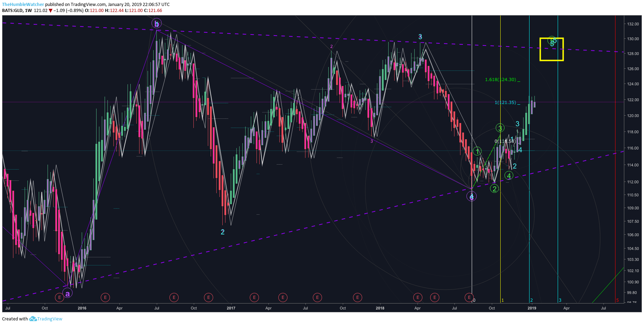Click the 1.618(124.30) Fibonacci extension label
The width and height of the screenshot is (644, 325).
pos(501,80)
